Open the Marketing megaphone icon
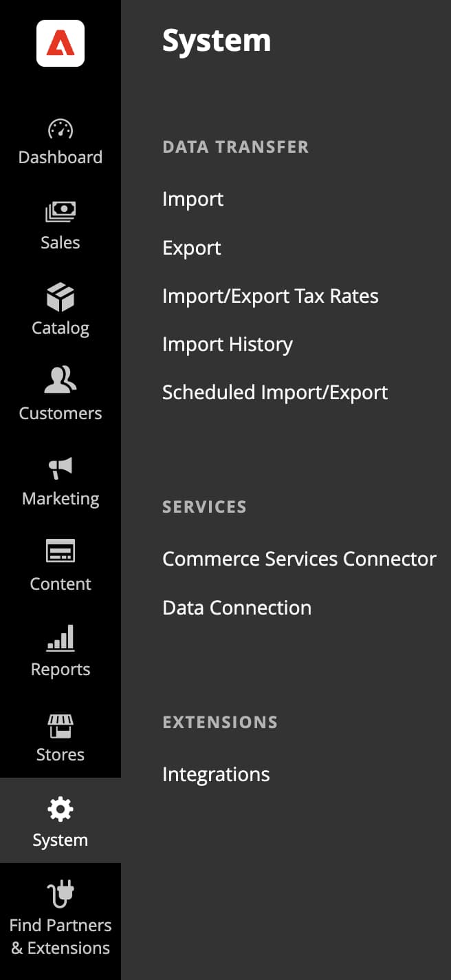 click(60, 469)
